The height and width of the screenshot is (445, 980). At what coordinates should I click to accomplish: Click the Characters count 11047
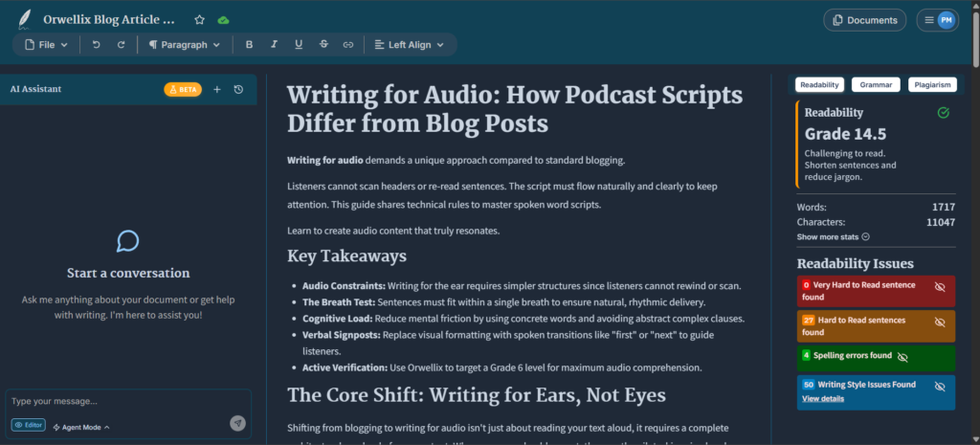(x=941, y=222)
